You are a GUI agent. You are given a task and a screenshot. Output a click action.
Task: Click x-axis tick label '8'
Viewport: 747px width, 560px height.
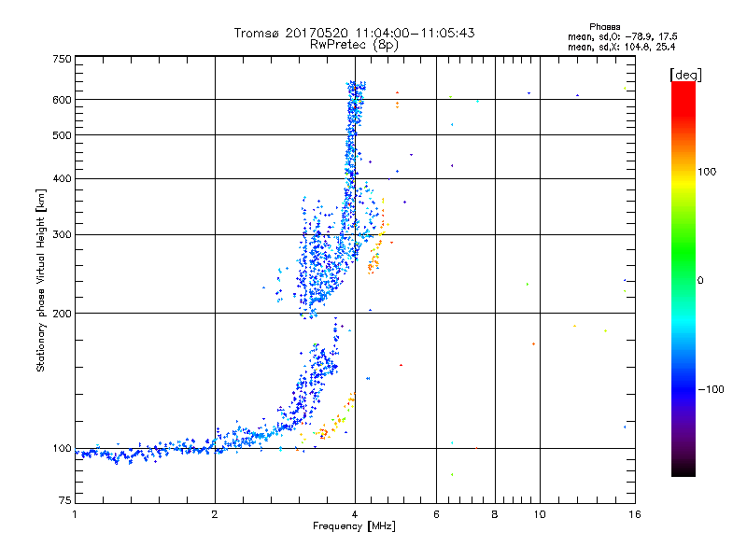point(495,514)
